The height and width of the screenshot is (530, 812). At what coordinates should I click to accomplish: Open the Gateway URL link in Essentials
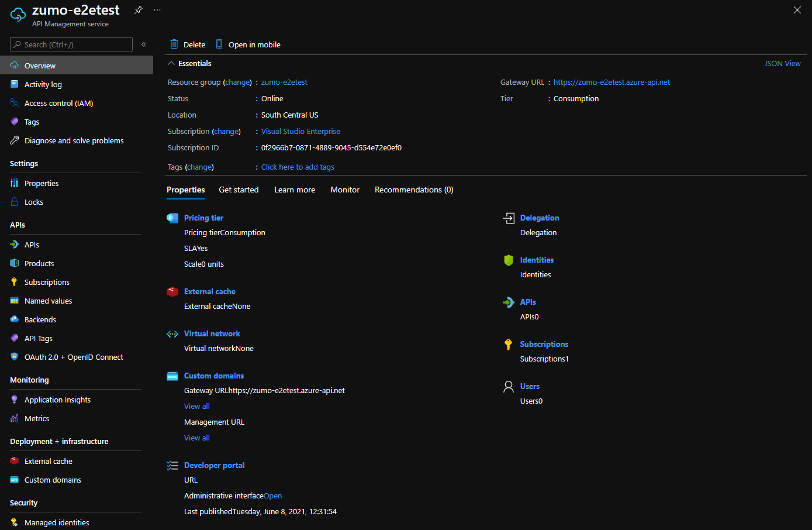[x=611, y=82]
